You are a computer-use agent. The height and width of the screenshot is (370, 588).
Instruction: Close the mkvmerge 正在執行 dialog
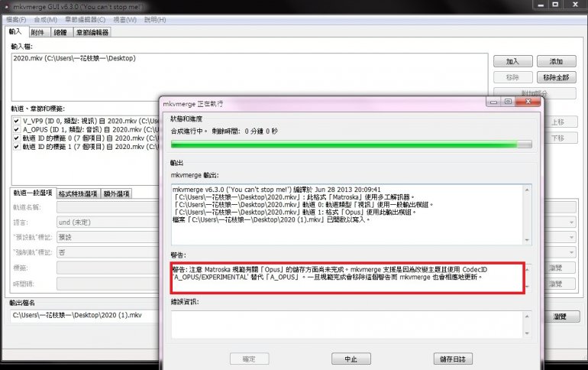click(x=528, y=102)
